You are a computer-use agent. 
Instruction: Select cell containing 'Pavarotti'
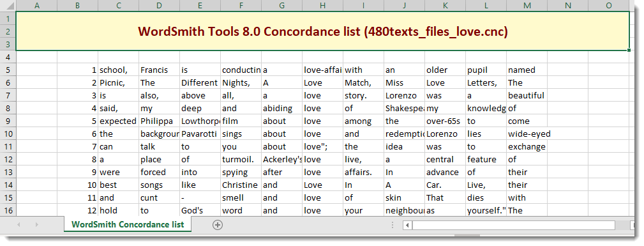200,134
